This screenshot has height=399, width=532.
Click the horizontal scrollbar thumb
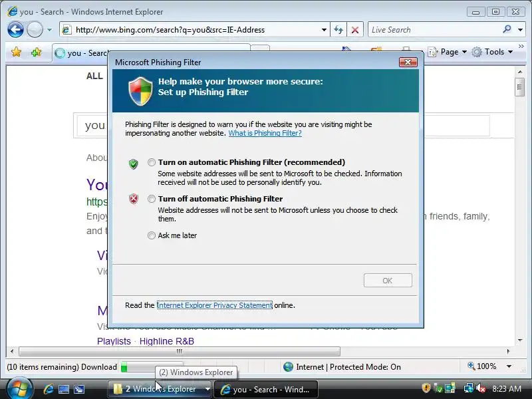point(180,351)
